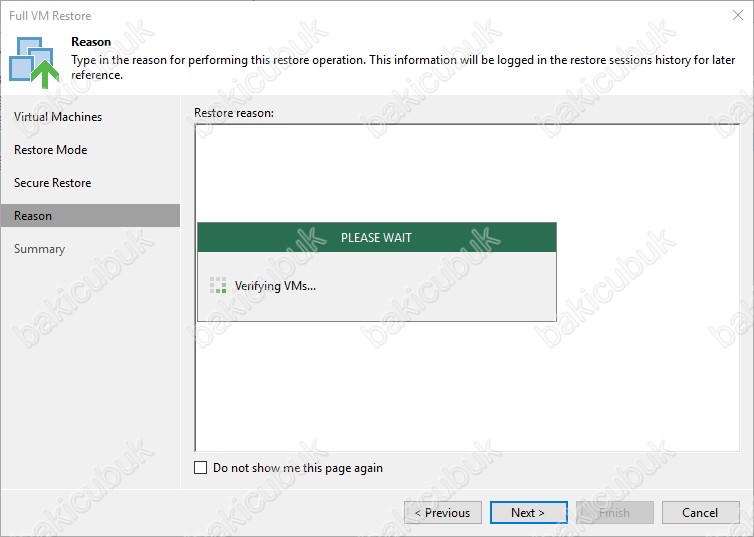
Task: Click the Full VM Restore wizard icon
Action: (34, 62)
